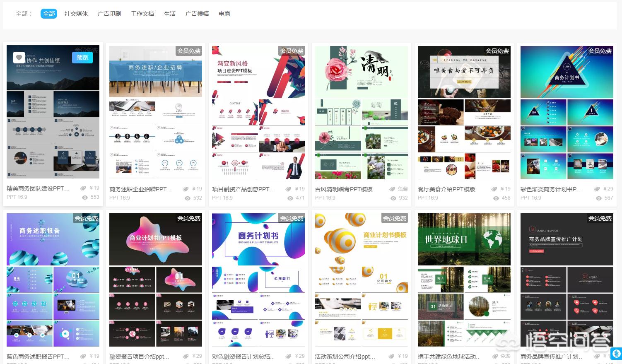The height and width of the screenshot is (364, 622).
Task: Click 会员免费 badge on 渐变新风格 card
Action: tap(292, 51)
